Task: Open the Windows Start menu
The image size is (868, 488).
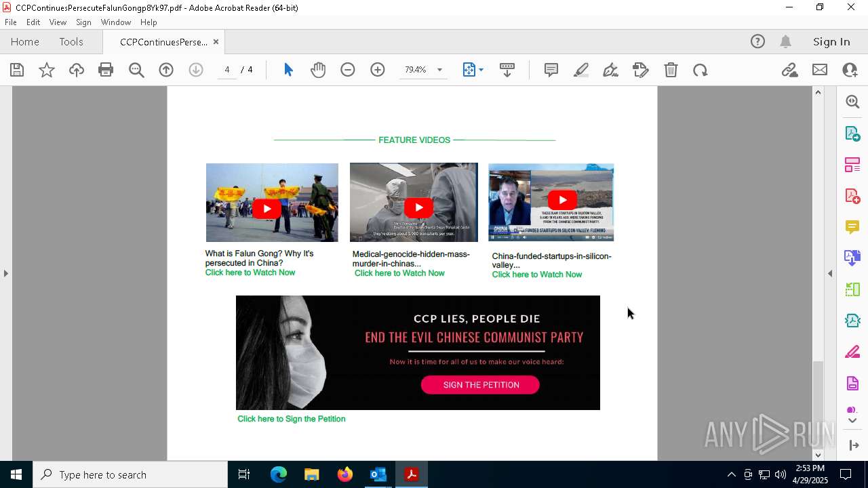Action: 16,474
